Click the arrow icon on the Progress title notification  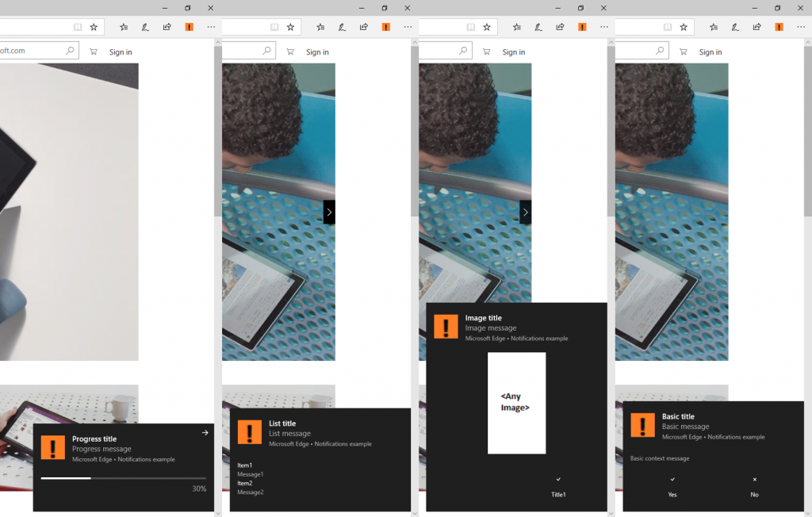[205, 432]
